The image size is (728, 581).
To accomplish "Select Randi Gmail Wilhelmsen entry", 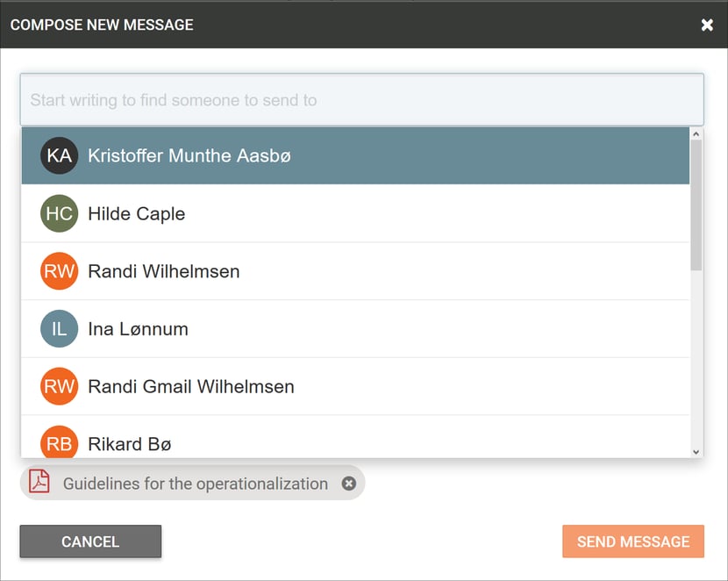I will (x=355, y=386).
